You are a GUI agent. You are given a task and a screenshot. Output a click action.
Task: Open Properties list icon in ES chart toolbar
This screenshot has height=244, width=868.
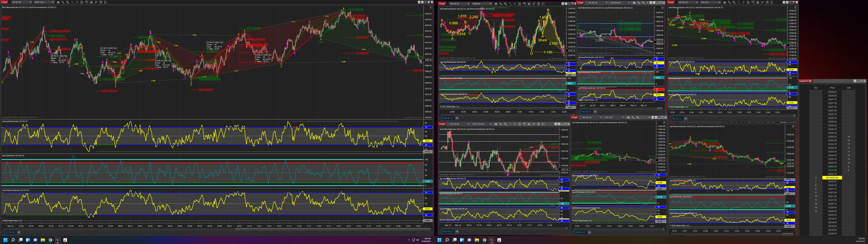pyautogui.click(x=106, y=2)
